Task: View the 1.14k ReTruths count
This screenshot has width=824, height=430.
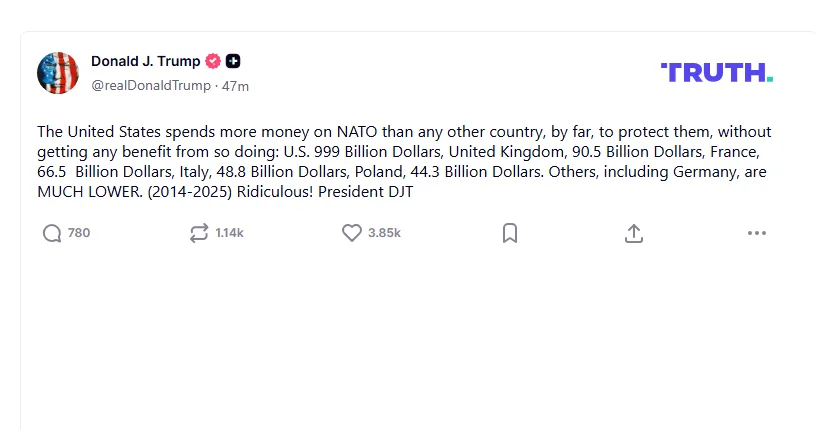Action: coord(229,233)
